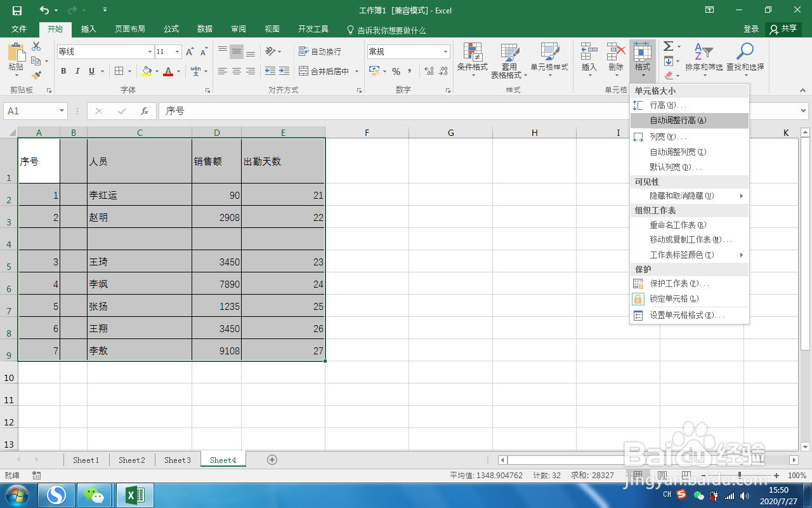Click the AutoSum sigma icon

click(x=668, y=46)
